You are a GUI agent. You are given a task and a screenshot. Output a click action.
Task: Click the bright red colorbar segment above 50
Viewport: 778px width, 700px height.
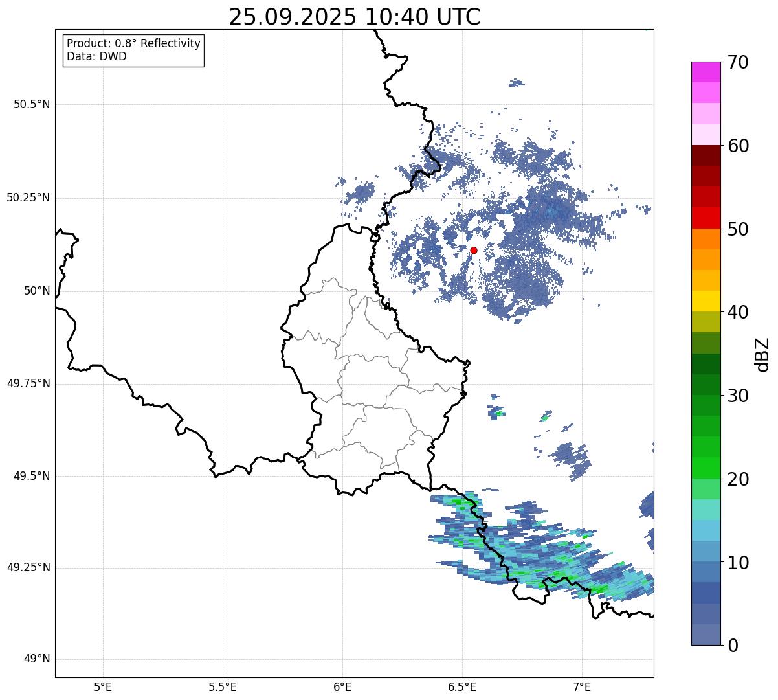(x=706, y=218)
